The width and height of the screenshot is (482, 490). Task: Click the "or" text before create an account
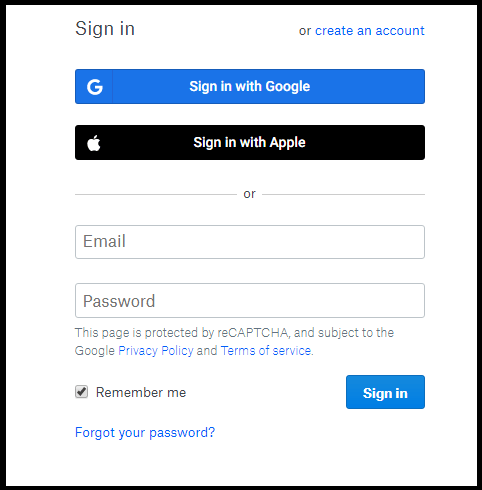point(305,31)
